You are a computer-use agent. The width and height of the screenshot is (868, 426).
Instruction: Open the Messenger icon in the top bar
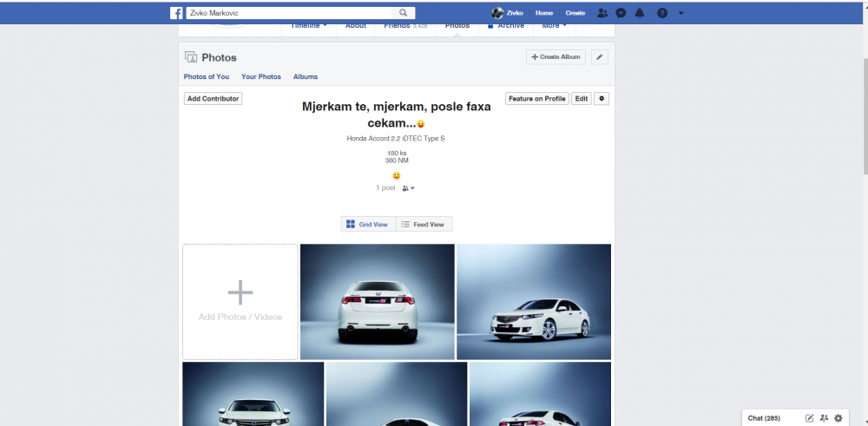coord(621,13)
